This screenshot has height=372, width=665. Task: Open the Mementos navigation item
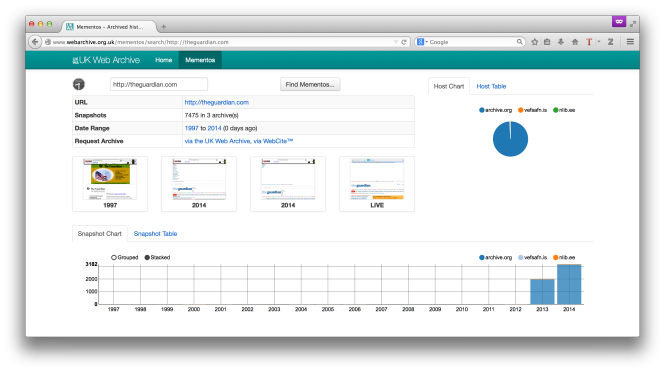click(x=200, y=60)
